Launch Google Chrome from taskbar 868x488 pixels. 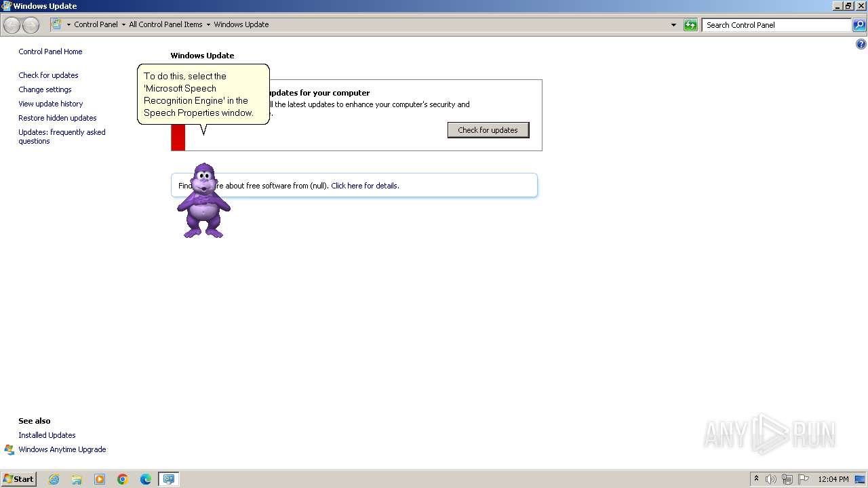pyautogui.click(x=123, y=479)
